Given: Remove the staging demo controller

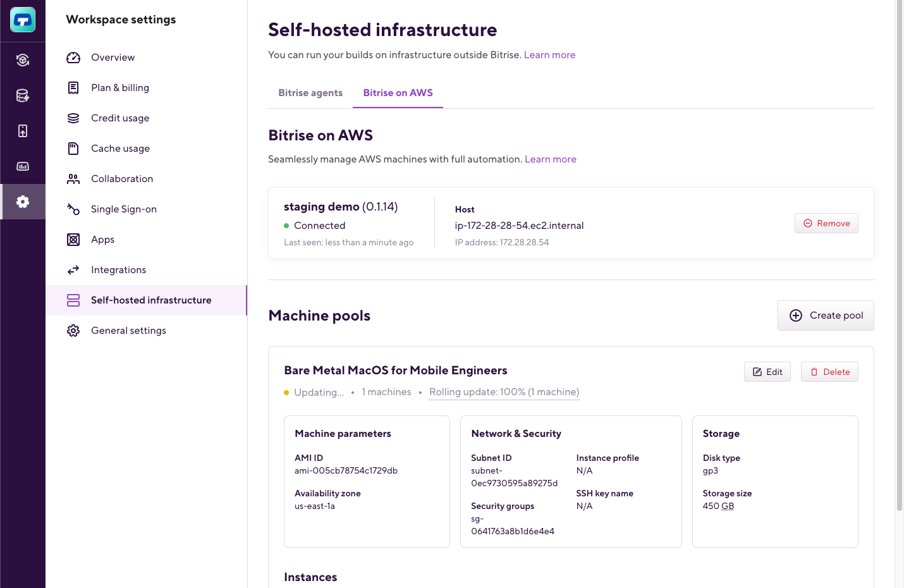Looking at the screenshot, I should (x=826, y=223).
